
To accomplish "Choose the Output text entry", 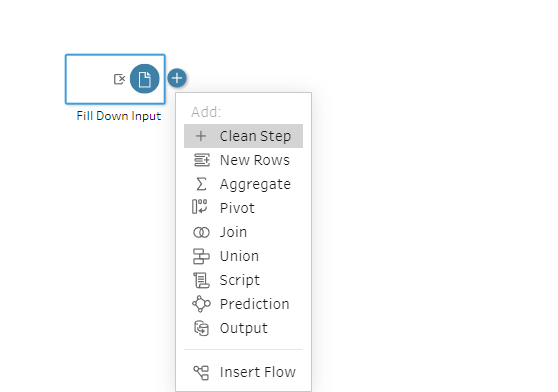I will pos(244,328).
